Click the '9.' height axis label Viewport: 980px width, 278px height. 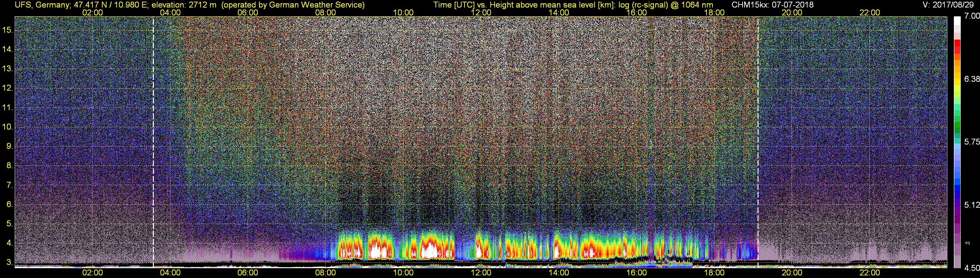[x=9, y=146]
